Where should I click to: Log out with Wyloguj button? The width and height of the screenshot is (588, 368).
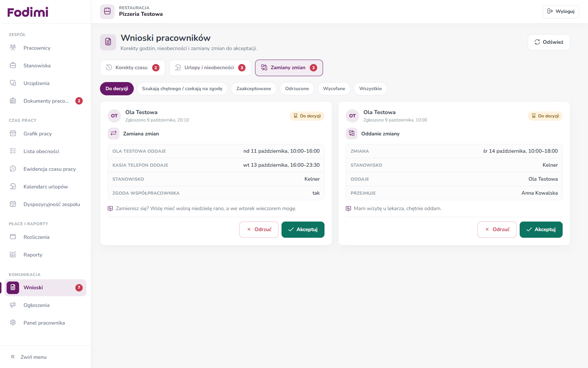point(561,11)
